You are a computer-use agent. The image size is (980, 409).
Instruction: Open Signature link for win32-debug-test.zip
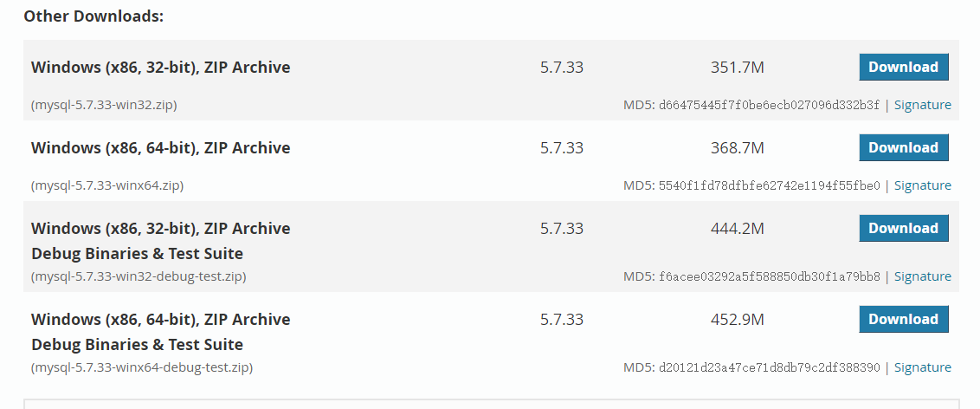pos(923,276)
